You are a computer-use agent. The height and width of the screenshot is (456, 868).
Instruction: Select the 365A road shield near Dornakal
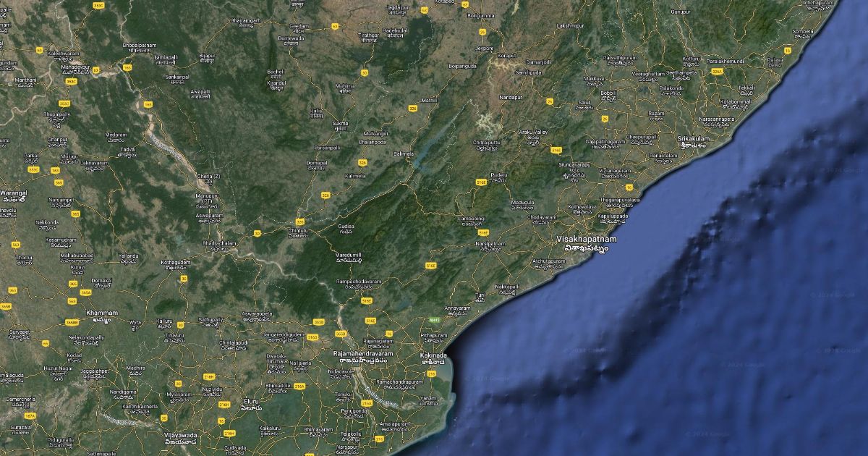coord(85,292)
